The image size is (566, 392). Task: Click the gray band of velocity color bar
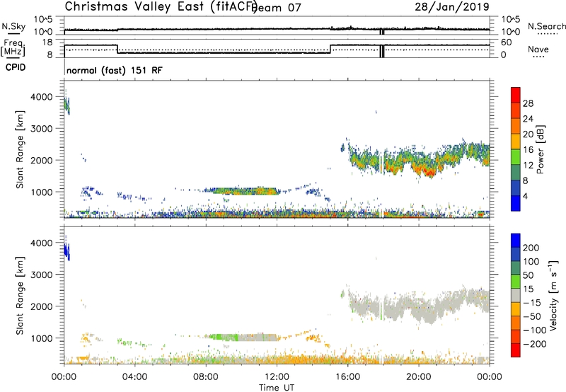point(516,296)
